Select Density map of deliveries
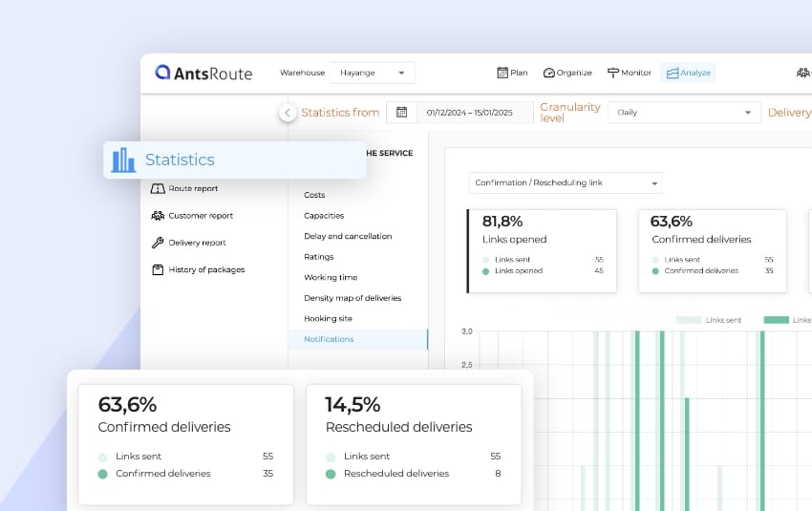The width and height of the screenshot is (812, 511). pyautogui.click(x=353, y=298)
